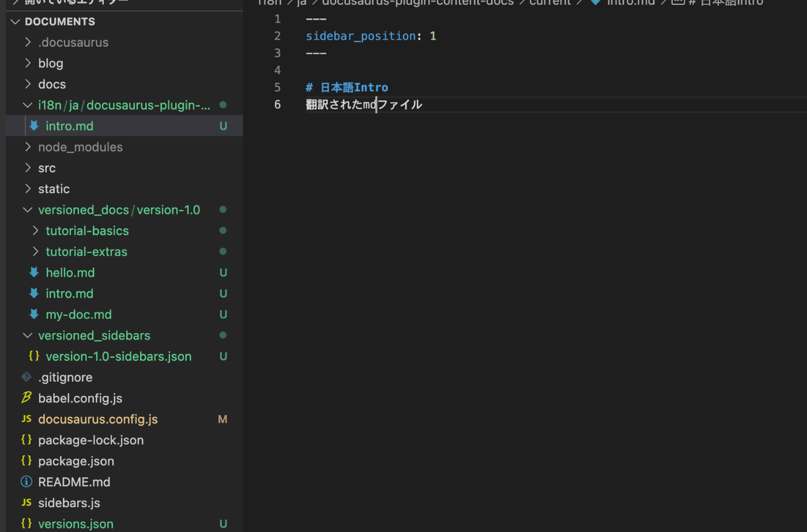This screenshot has height=532, width=807.
Task: Click line number 1 in the gutter
Action: [277, 19]
